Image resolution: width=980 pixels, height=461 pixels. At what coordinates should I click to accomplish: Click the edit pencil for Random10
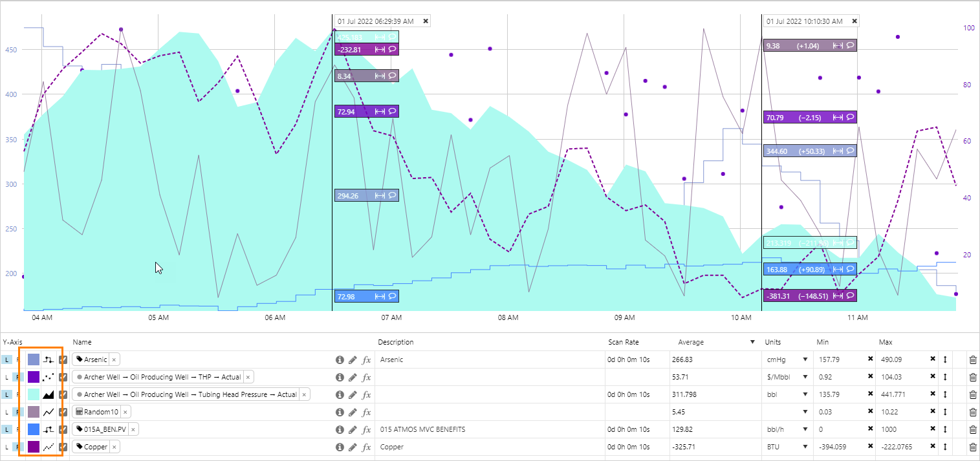[x=353, y=412]
